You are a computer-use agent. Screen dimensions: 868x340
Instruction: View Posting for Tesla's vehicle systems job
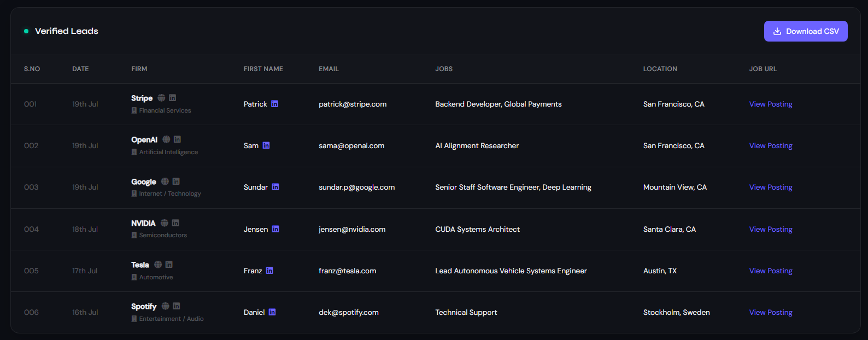click(771, 271)
